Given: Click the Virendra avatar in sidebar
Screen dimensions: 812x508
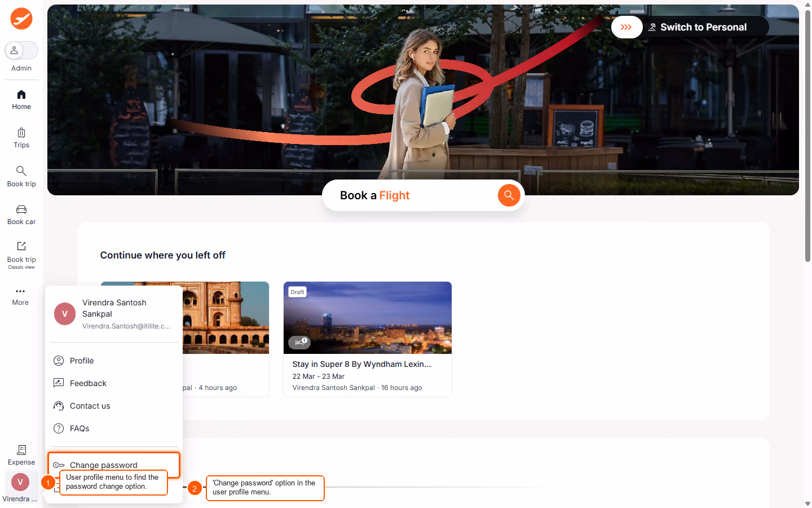Looking at the screenshot, I should (x=20, y=482).
